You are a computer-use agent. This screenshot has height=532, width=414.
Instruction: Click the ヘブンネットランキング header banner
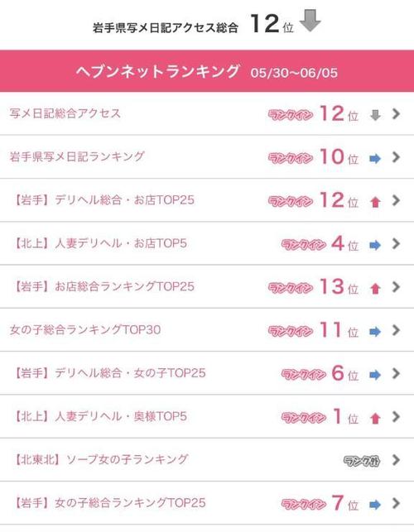pos(207,71)
